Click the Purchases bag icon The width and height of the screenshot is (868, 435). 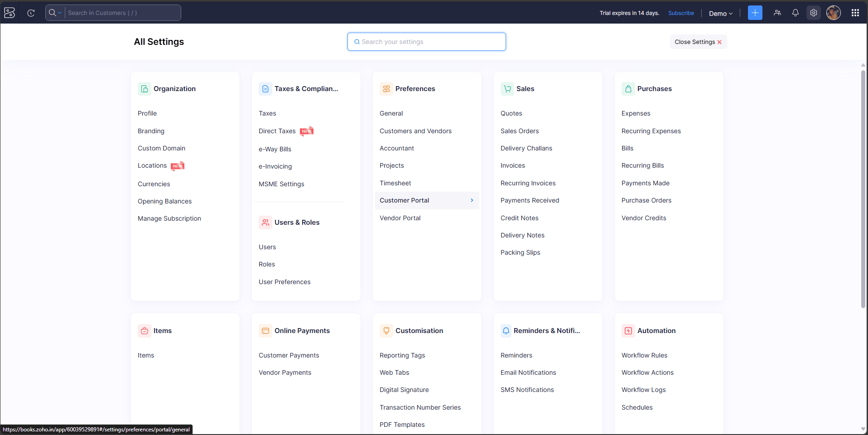tap(628, 89)
